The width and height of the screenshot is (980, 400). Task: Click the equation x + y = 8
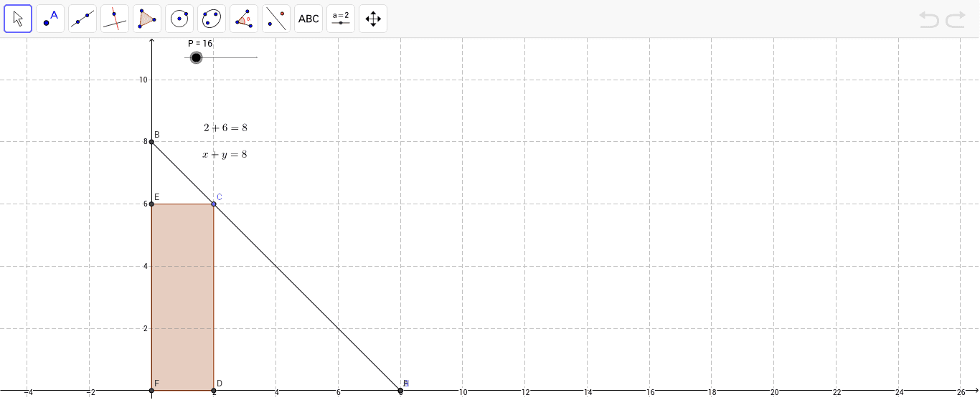(x=225, y=154)
